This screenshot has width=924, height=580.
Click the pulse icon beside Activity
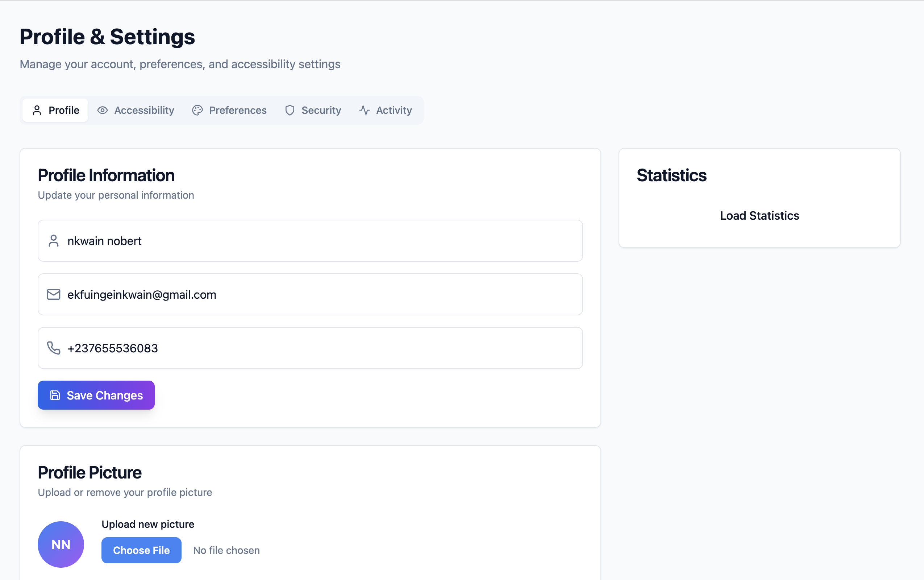click(x=364, y=111)
